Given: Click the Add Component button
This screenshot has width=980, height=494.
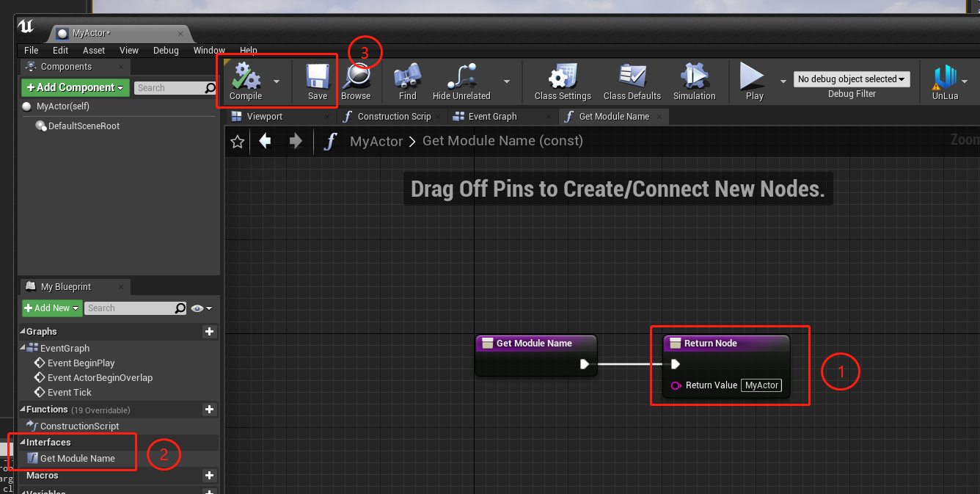Looking at the screenshot, I should [76, 87].
